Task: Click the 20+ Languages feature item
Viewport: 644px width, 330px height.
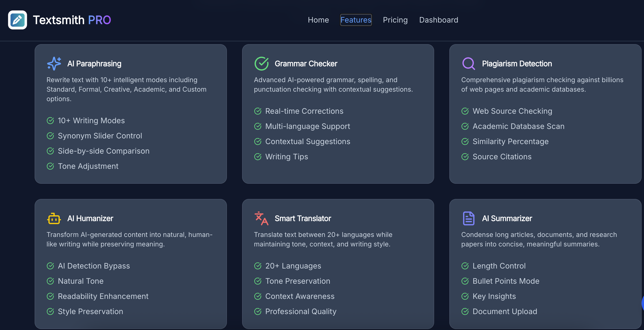Action: (293, 266)
